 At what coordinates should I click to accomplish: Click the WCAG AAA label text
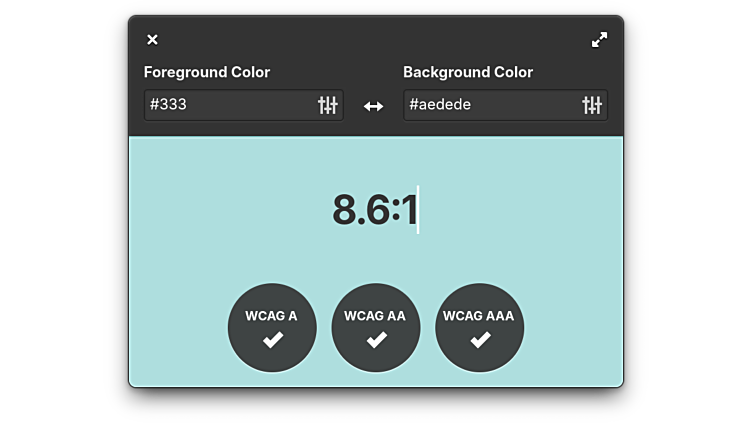479,316
